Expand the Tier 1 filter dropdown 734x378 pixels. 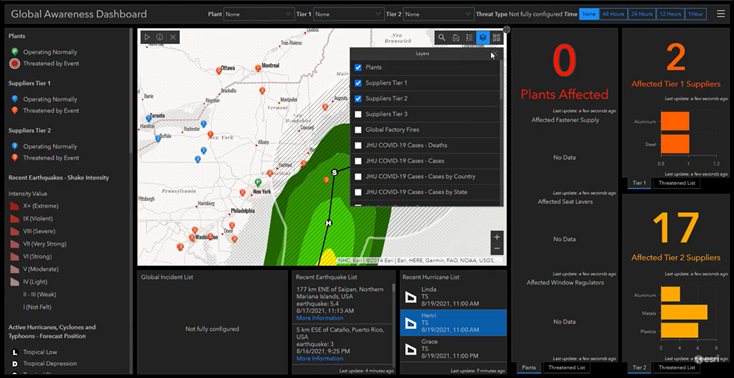point(348,15)
